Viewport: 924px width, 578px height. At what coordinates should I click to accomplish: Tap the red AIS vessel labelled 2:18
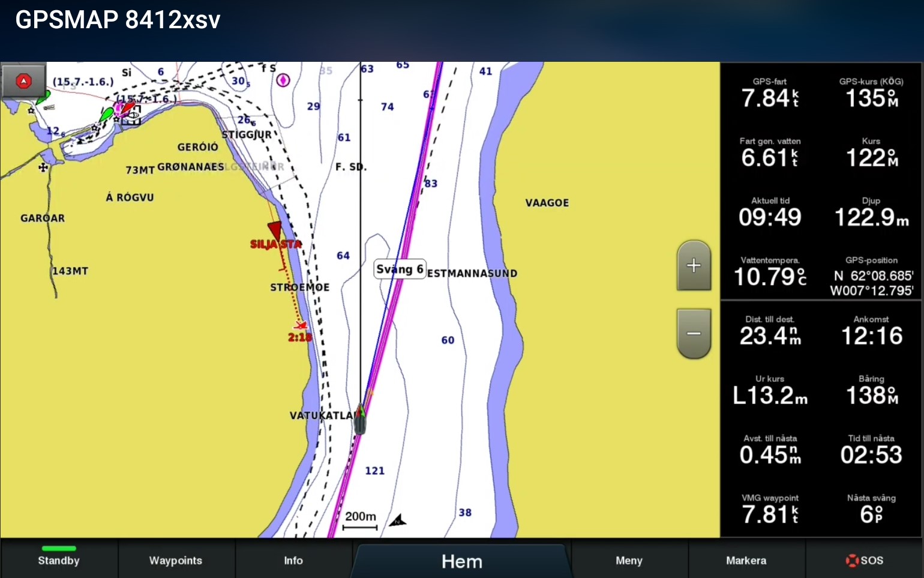click(300, 325)
